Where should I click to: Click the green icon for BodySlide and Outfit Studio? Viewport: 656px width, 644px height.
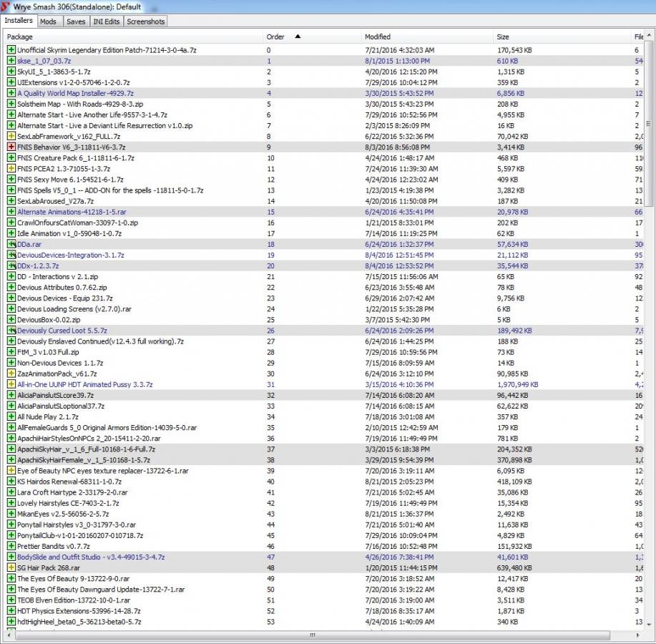point(11,557)
